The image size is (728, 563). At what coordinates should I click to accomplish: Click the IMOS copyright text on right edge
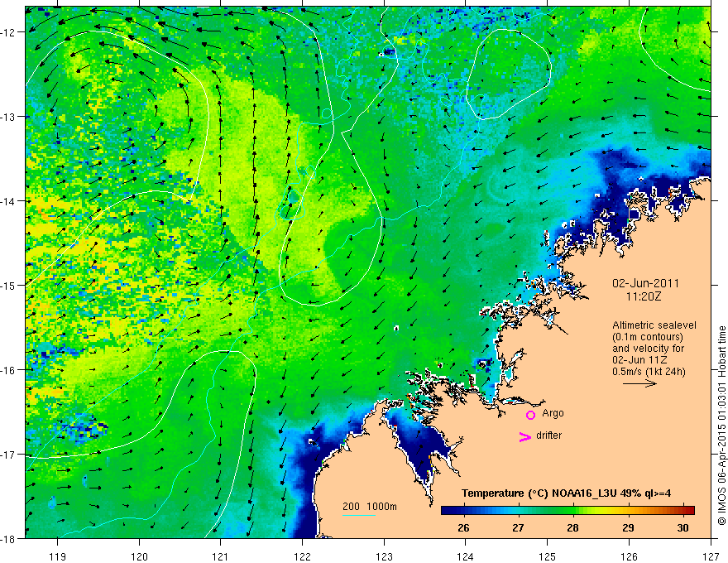coord(722,426)
